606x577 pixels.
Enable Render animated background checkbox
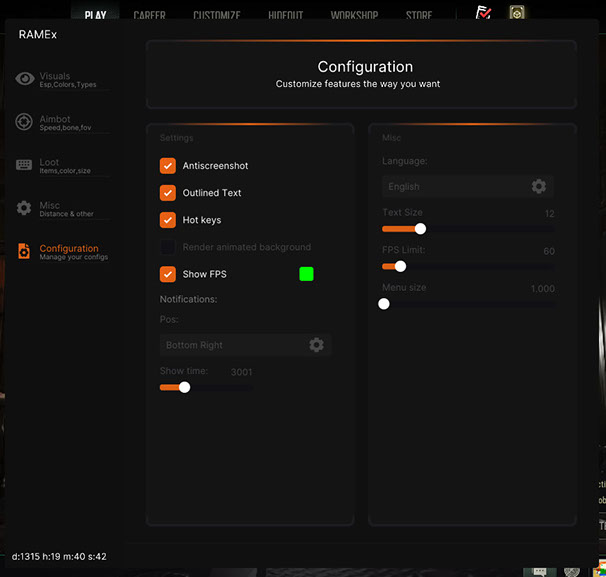(168, 247)
